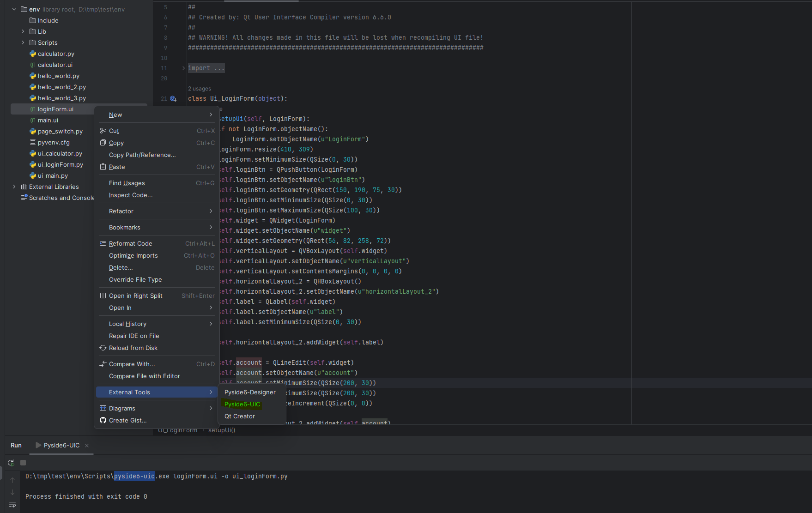The width and height of the screenshot is (812, 513).
Task: Select Repair IDE on File entry
Action: (157, 336)
